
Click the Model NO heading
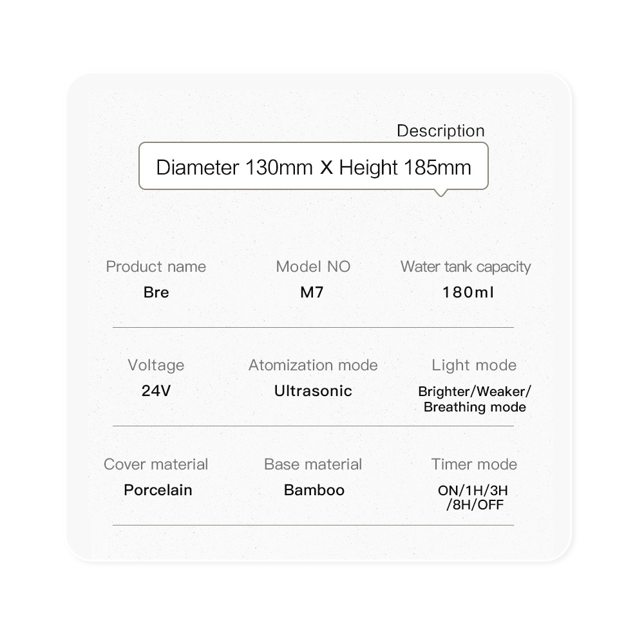tap(313, 267)
